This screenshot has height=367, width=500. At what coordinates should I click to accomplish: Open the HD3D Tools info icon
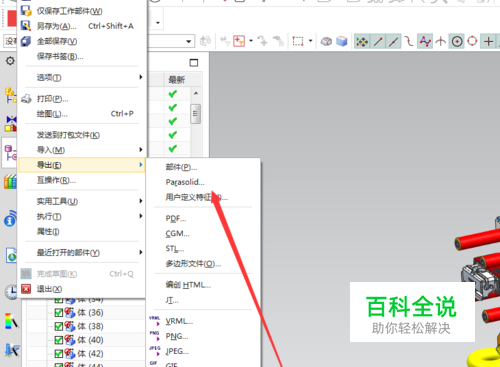(10, 219)
